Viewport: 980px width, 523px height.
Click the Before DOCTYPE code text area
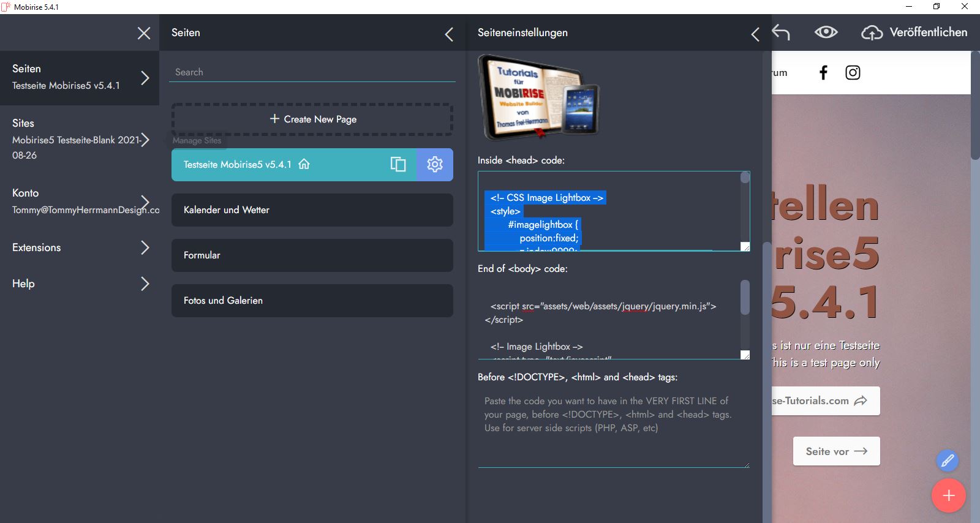tap(613, 429)
